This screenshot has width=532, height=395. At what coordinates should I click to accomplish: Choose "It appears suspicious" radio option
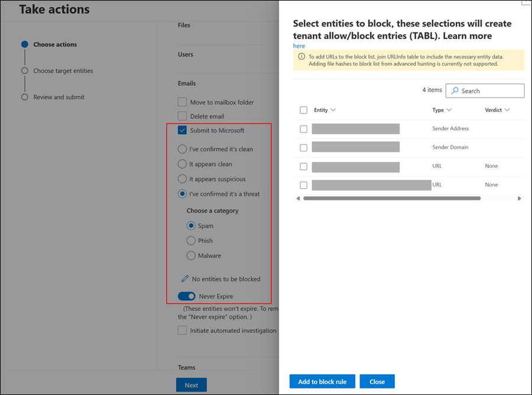pos(183,179)
